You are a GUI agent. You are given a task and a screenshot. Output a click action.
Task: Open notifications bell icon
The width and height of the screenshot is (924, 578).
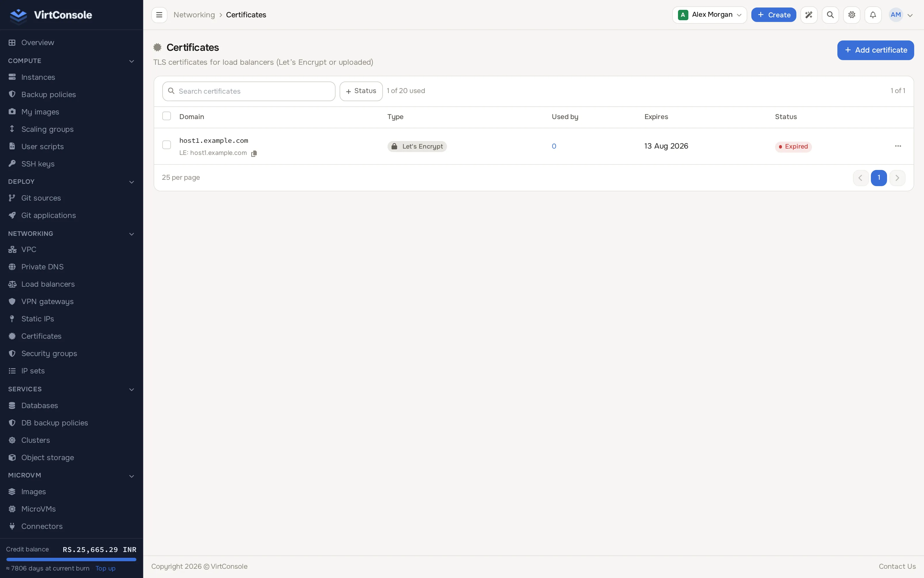(x=873, y=15)
